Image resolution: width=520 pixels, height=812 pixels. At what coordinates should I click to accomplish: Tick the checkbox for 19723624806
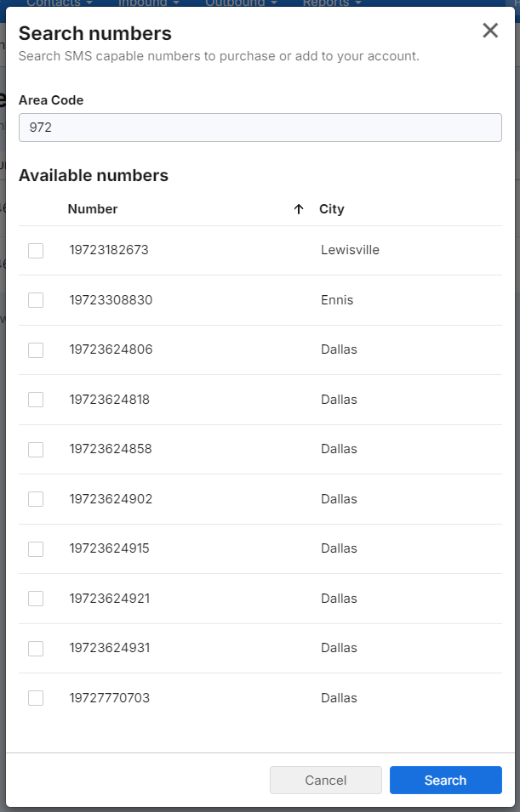coord(36,350)
